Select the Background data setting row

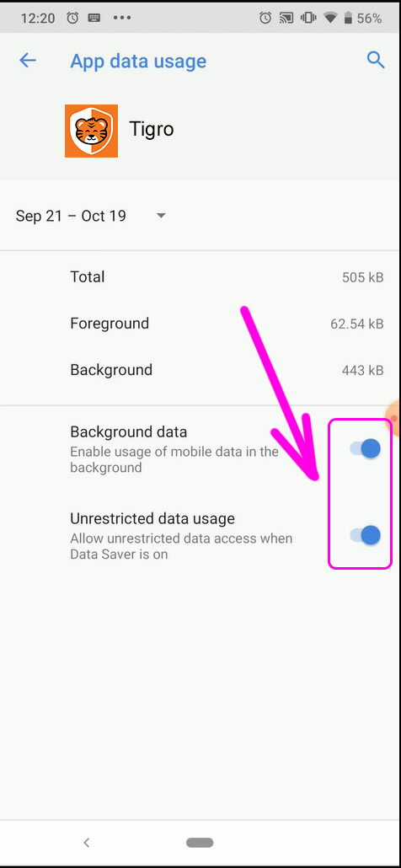200,449
